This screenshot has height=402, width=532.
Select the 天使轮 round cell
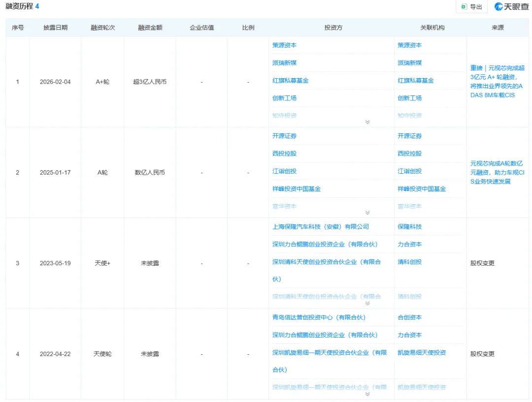pyautogui.click(x=102, y=354)
